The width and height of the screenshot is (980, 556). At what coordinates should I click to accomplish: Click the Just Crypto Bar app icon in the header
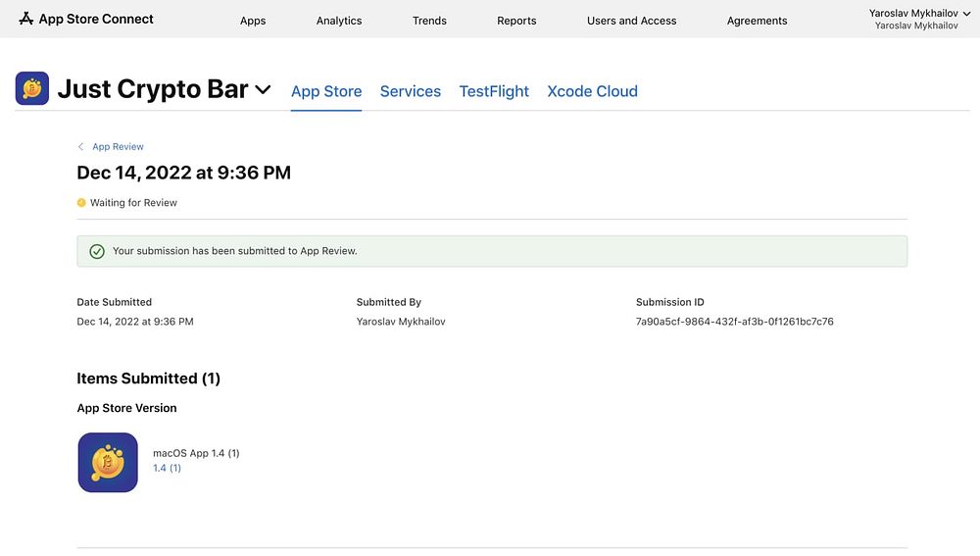[x=32, y=88]
